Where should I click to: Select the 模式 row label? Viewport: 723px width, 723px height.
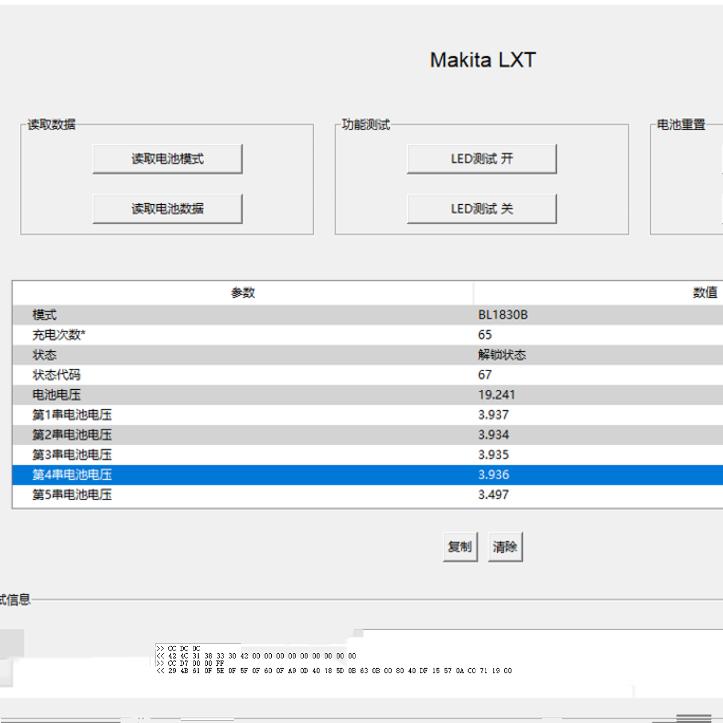tap(44, 315)
